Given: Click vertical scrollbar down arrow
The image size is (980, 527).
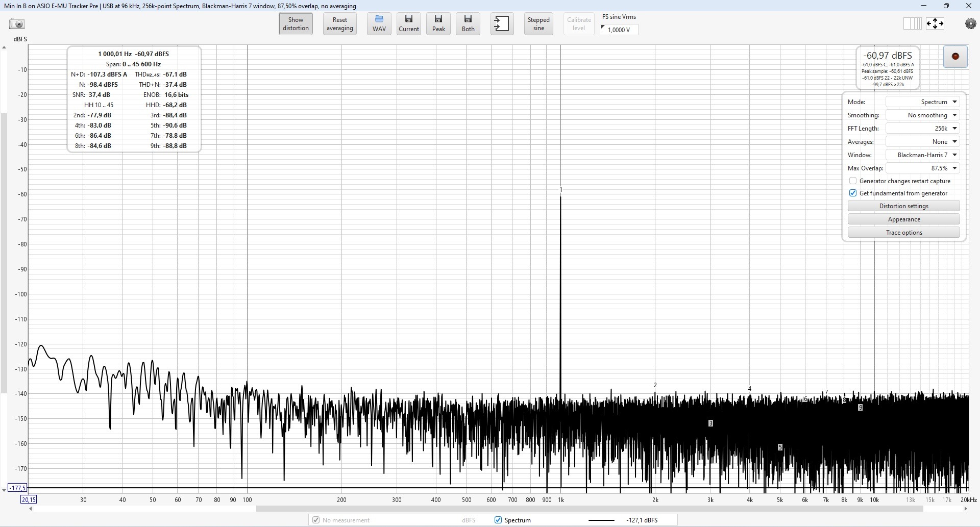Looking at the screenshot, I should pyautogui.click(x=4, y=490).
